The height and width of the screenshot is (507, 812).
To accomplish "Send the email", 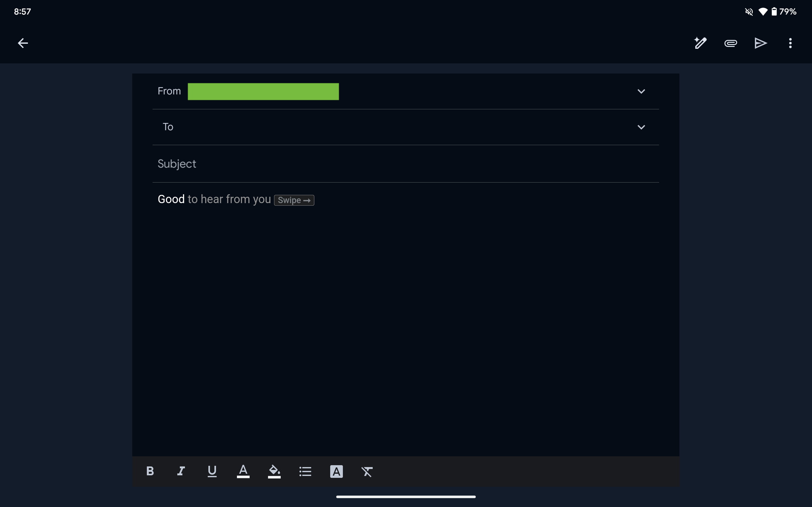I will point(760,43).
